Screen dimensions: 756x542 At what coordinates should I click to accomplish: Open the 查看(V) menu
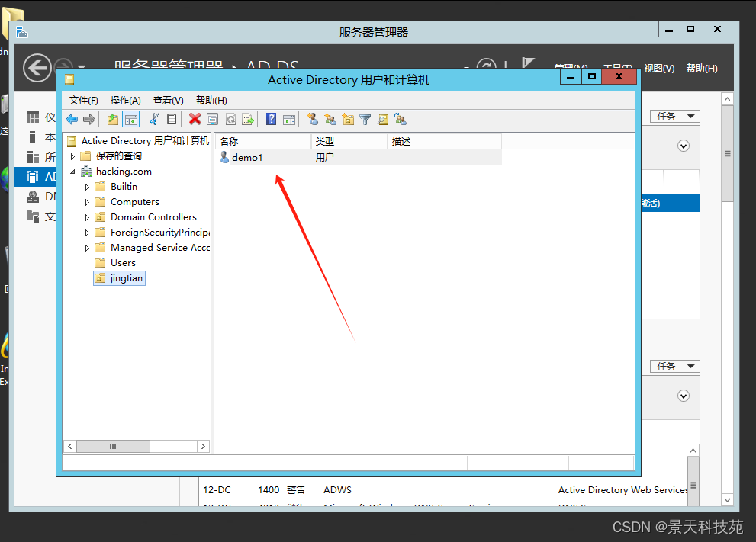pyautogui.click(x=169, y=100)
